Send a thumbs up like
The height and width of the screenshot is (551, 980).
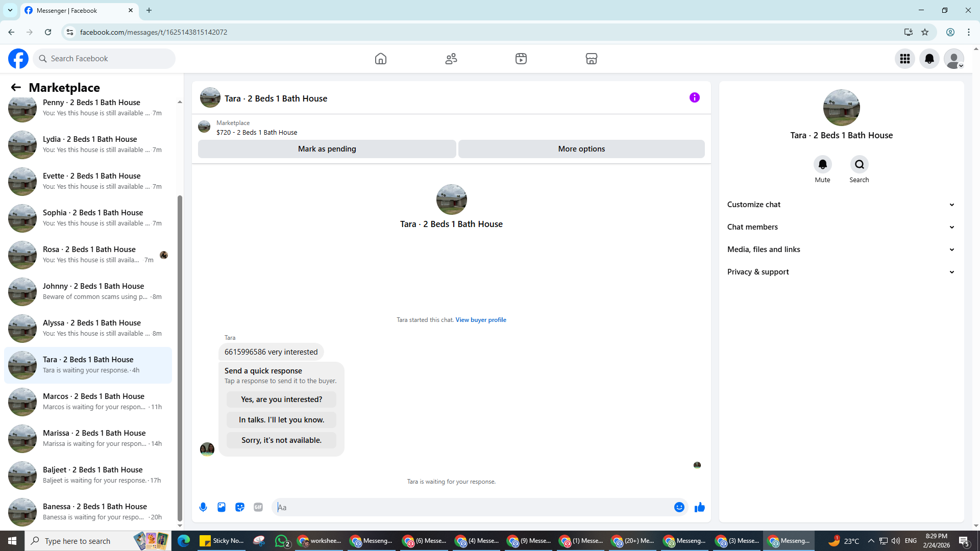coord(699,507)
